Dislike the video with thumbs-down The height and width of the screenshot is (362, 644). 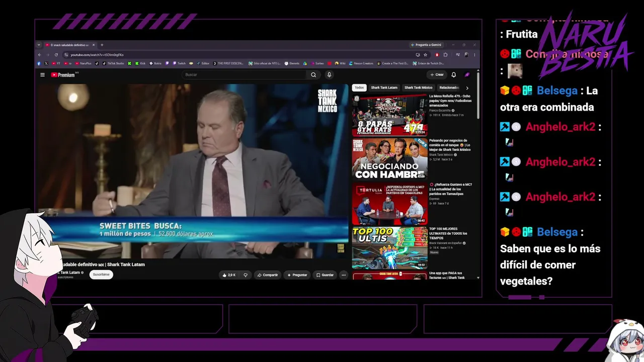point(246,275)
